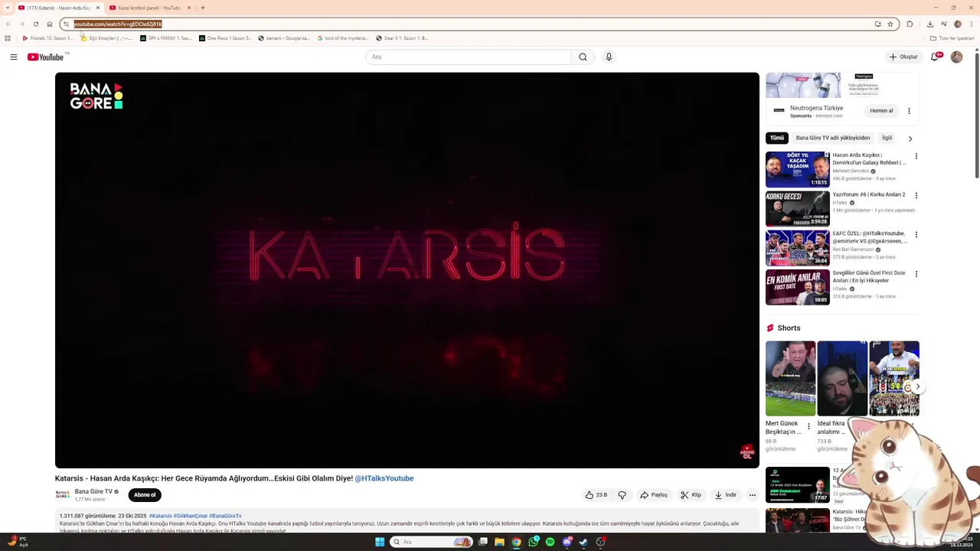980x551 pixels.
Task: Open EAFC ÖZEL video thumbnail
Action: click(797, 248)
